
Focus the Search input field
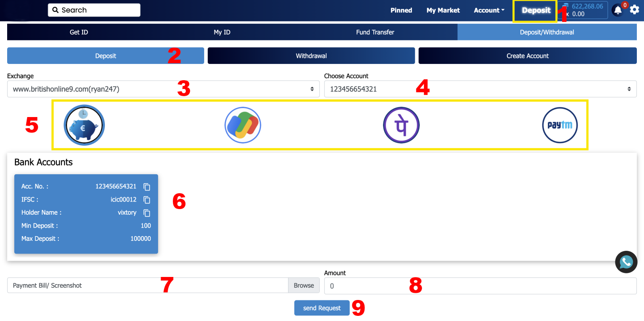click(94, 10)
